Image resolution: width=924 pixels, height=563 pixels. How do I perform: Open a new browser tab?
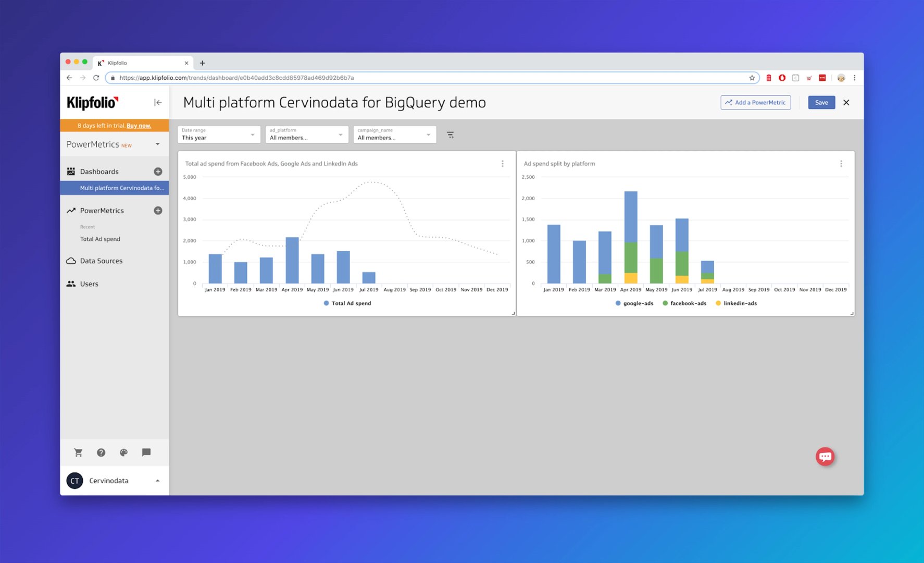(x=203, y=63)
